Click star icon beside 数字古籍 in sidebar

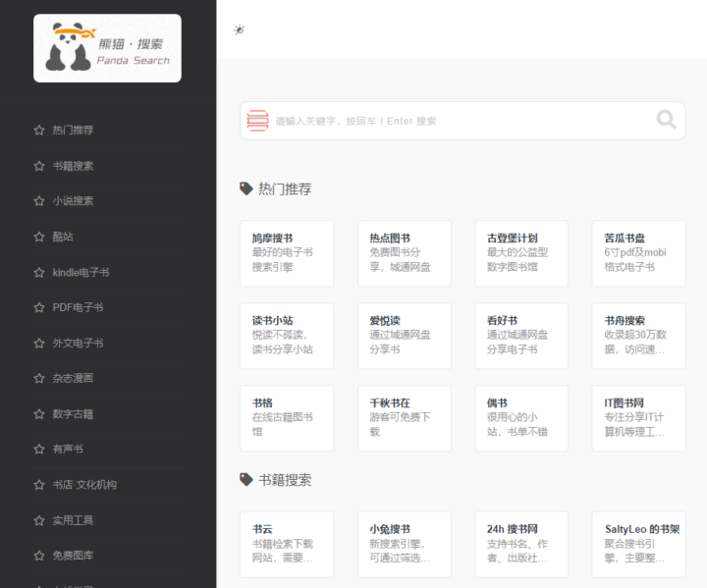click(x=39, y=414)
